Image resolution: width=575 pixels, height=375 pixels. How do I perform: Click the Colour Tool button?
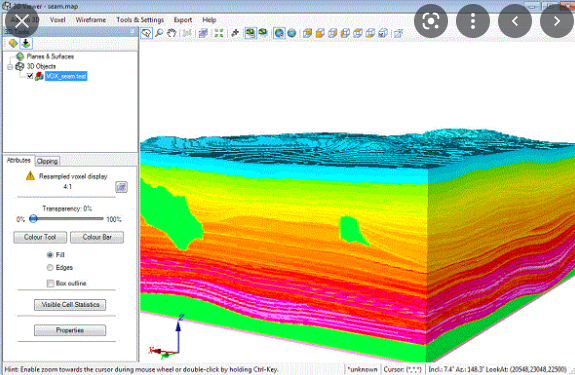[x=40, y=237]
